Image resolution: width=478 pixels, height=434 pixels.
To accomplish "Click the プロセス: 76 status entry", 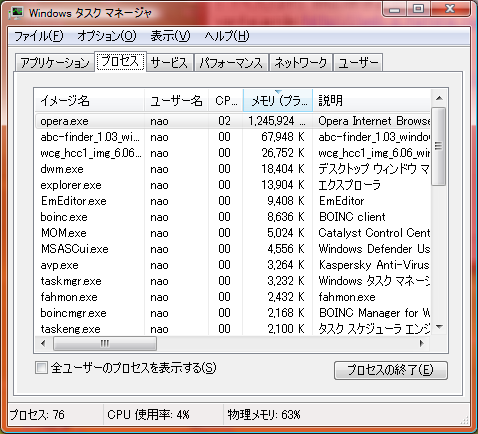I will click(37, 415).
